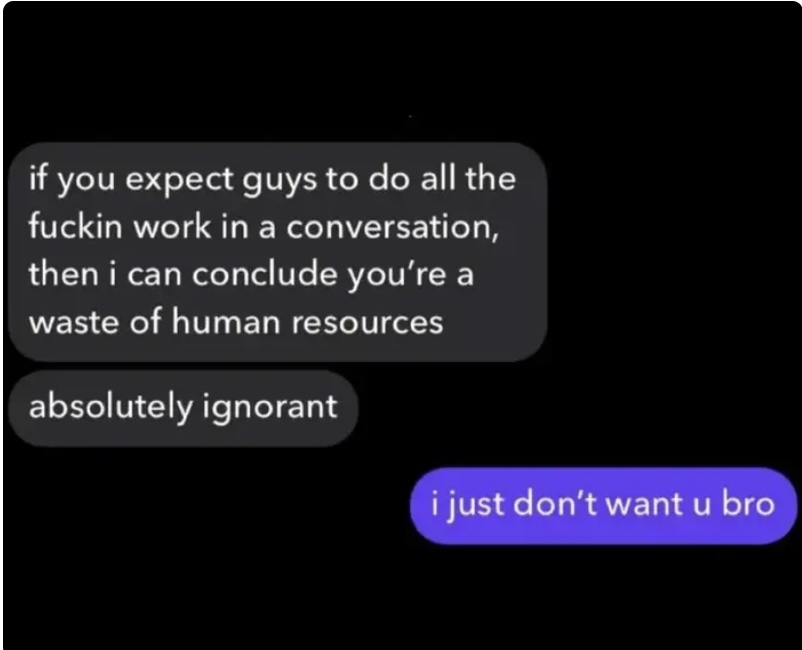Screen dimensions: 802x650
Task: Click the word "waste" in the last line
Action: coord(73,324)
